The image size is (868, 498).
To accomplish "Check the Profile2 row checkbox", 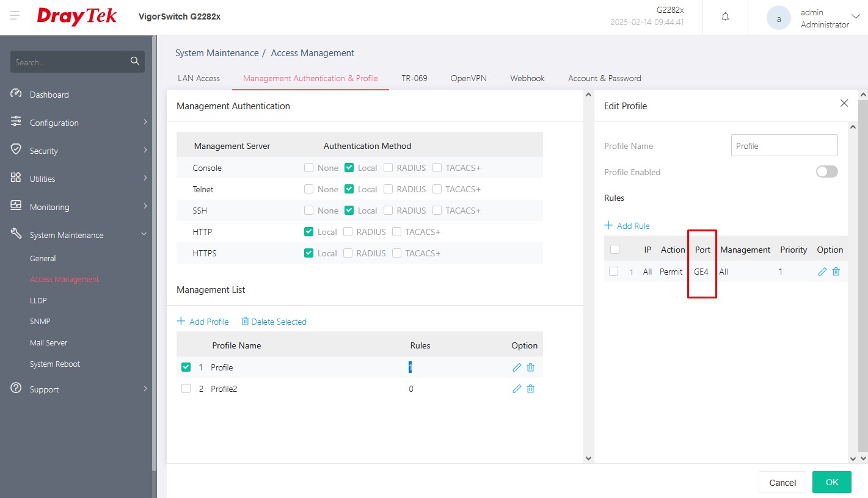I will click(186, 389).
